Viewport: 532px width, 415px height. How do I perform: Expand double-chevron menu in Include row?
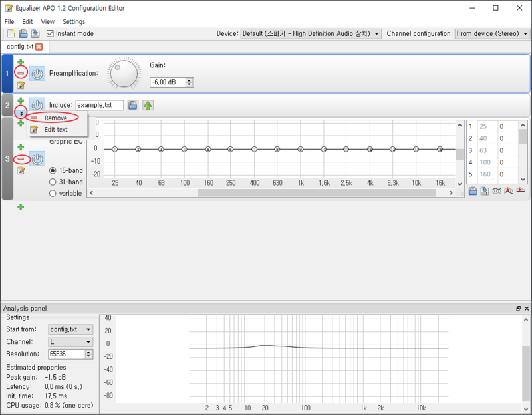click(x=21, y=113)
